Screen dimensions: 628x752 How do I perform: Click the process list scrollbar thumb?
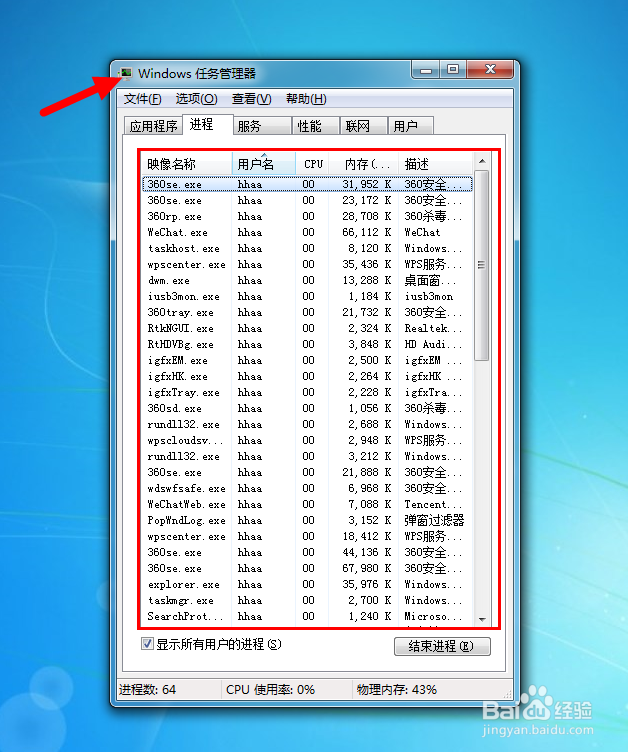click(x=482, y=265)
